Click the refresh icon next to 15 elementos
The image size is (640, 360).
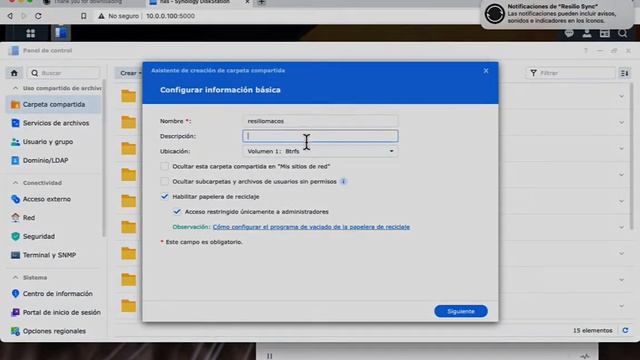[x=625, y=330]
